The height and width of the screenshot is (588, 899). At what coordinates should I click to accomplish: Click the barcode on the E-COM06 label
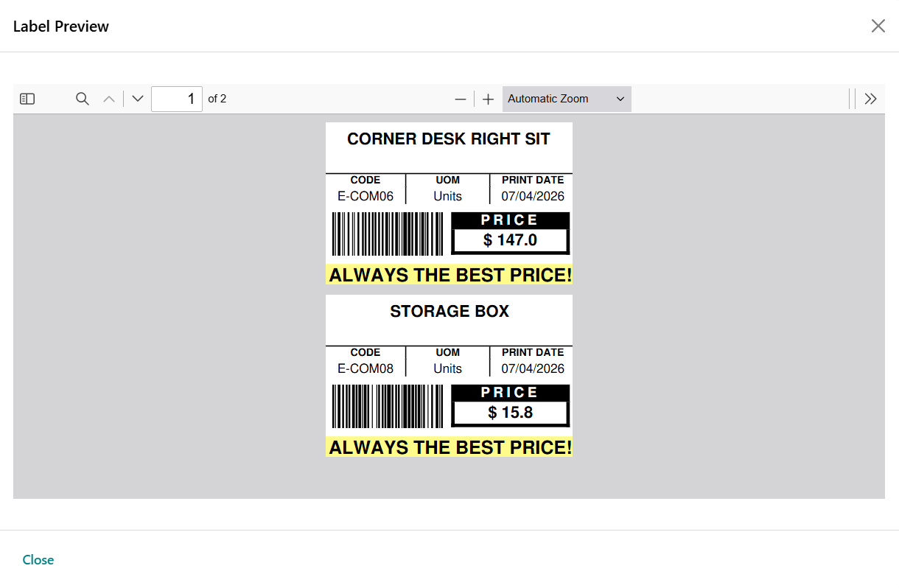coord(388,234)
